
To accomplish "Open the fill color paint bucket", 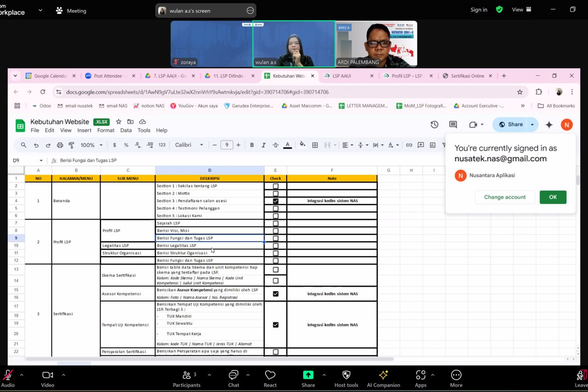I will (302, 145).
